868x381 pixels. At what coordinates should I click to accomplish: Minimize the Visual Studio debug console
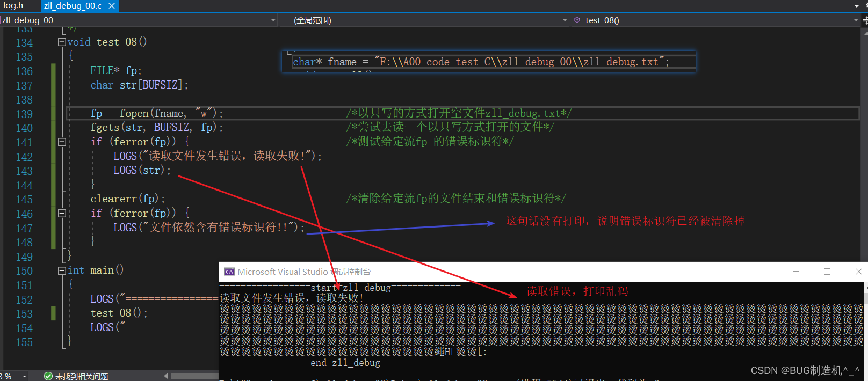point(796,272)
